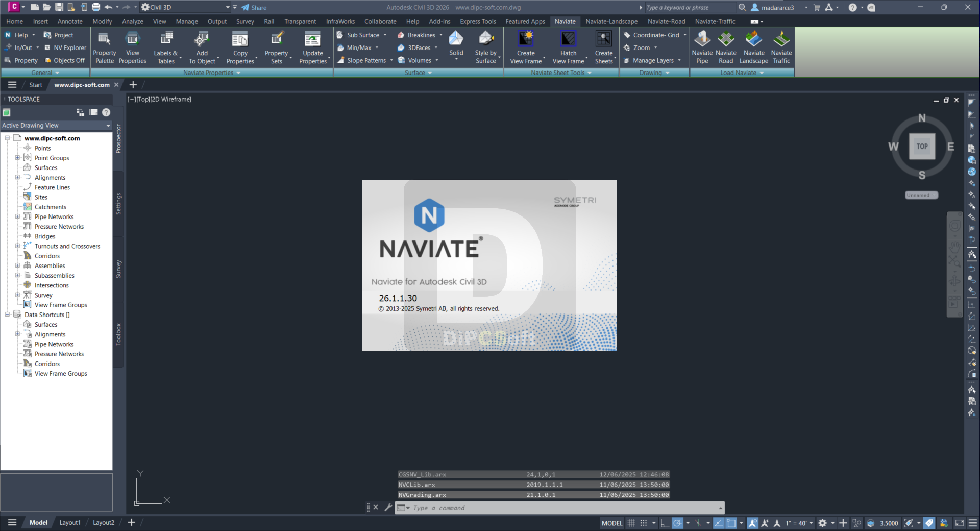Click the customize command line wrench icon
Image resolution: width=980 pixels, height=531 pixels.
tap(388, 508)
